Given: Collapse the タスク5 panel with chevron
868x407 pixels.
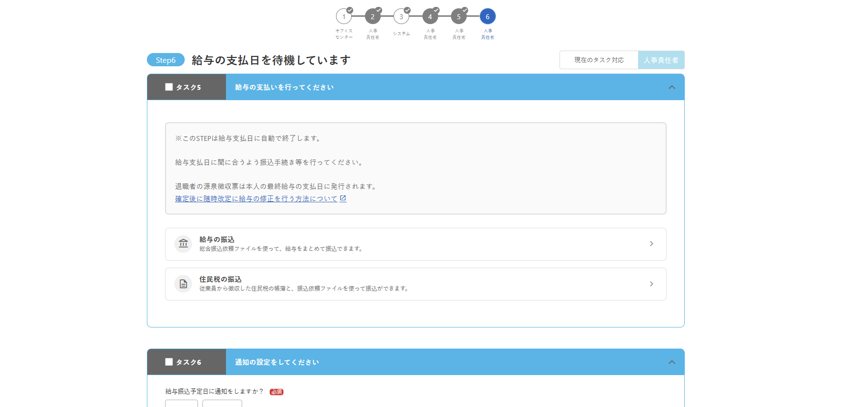Looking at the screenshot, I should click(672, 87).
